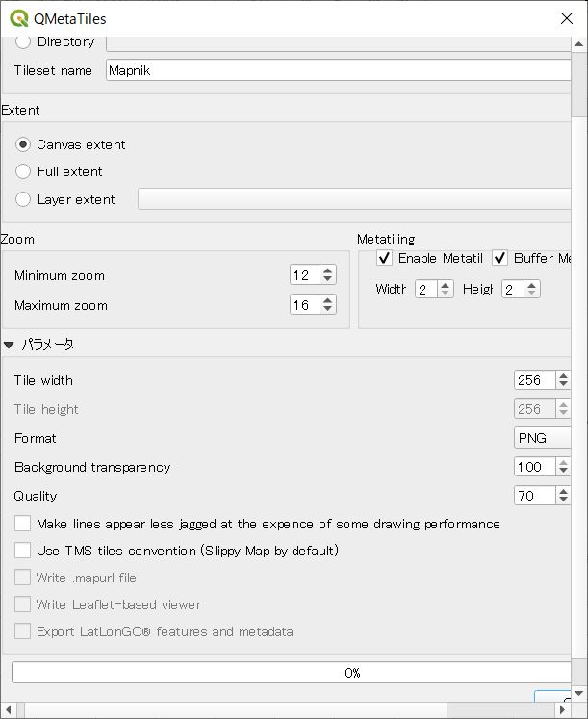This screenshot has height=719, width=588.
Task: Select Full extent radio button
Action: coord(23,171)
